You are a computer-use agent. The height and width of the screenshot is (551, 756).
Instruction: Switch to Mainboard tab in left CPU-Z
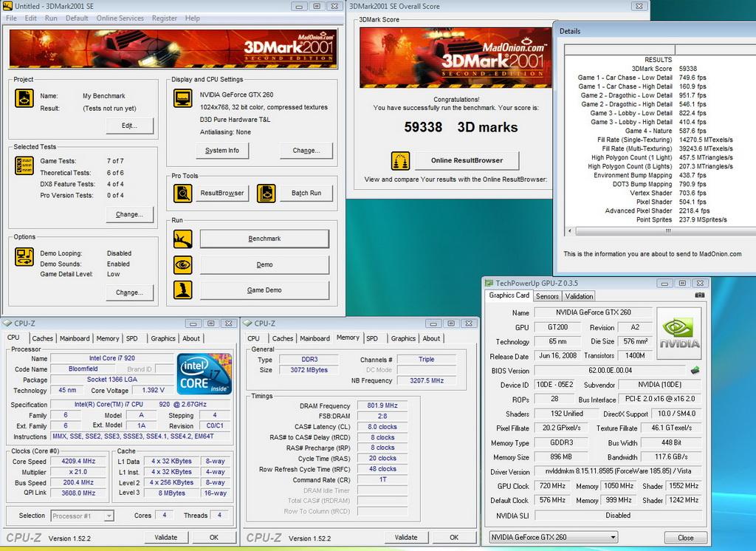click(x=75, y=338)
